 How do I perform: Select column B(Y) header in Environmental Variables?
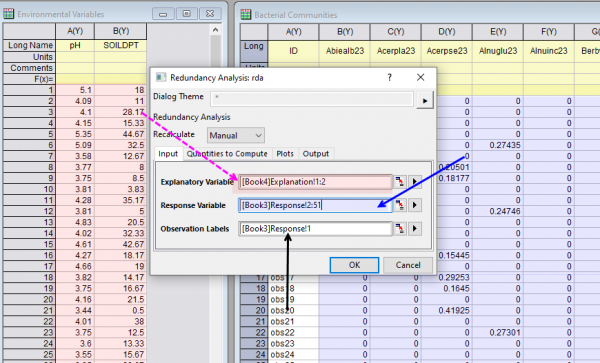click(x=121, y=31)
